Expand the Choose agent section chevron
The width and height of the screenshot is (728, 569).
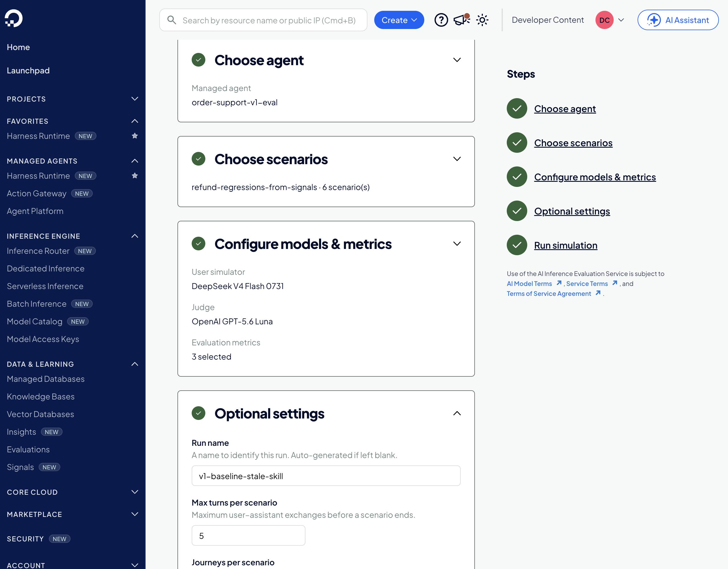[457, 60]
